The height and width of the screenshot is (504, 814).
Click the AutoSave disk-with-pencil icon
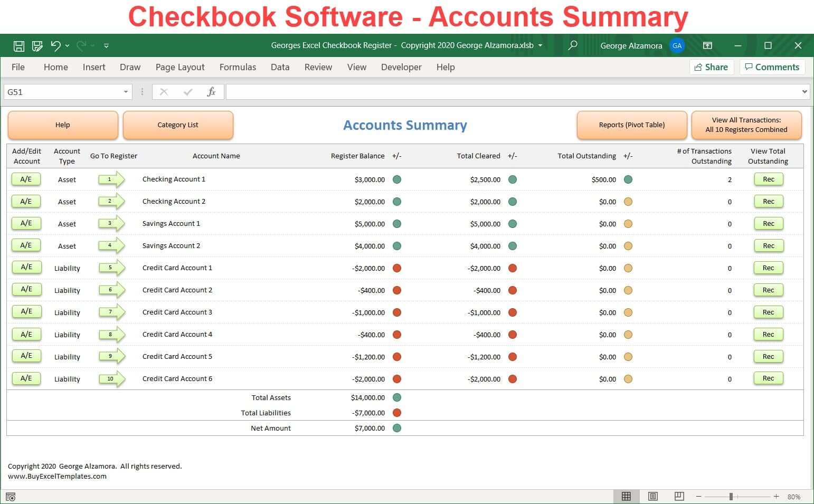point(37,46)
